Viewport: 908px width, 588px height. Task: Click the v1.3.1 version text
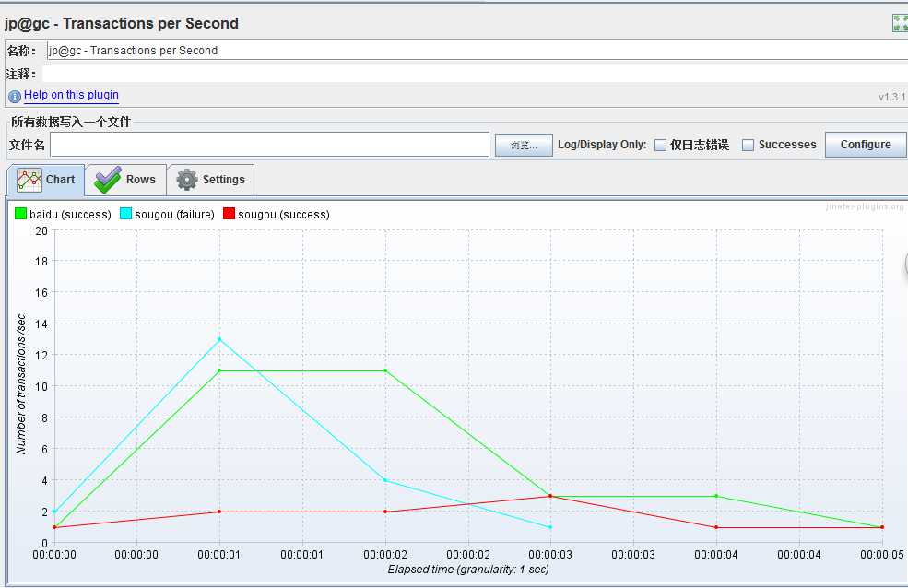tap(891, 97)
